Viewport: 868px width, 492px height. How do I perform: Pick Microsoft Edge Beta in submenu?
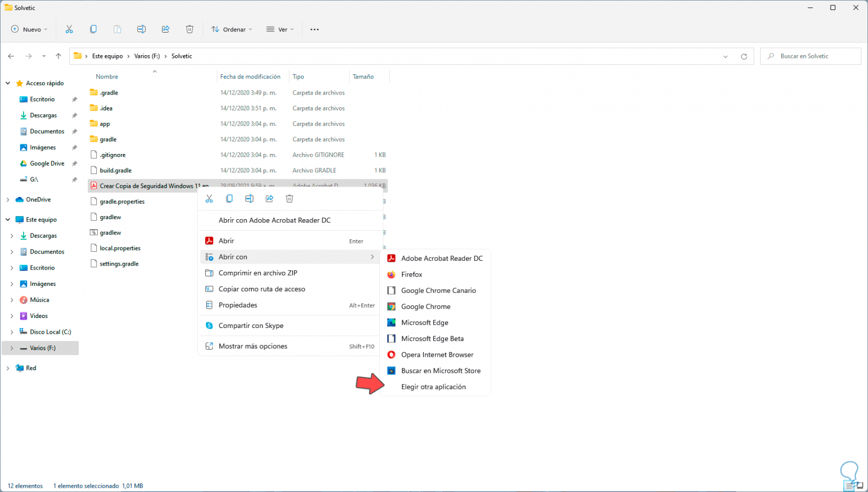(x=435, y=339)
